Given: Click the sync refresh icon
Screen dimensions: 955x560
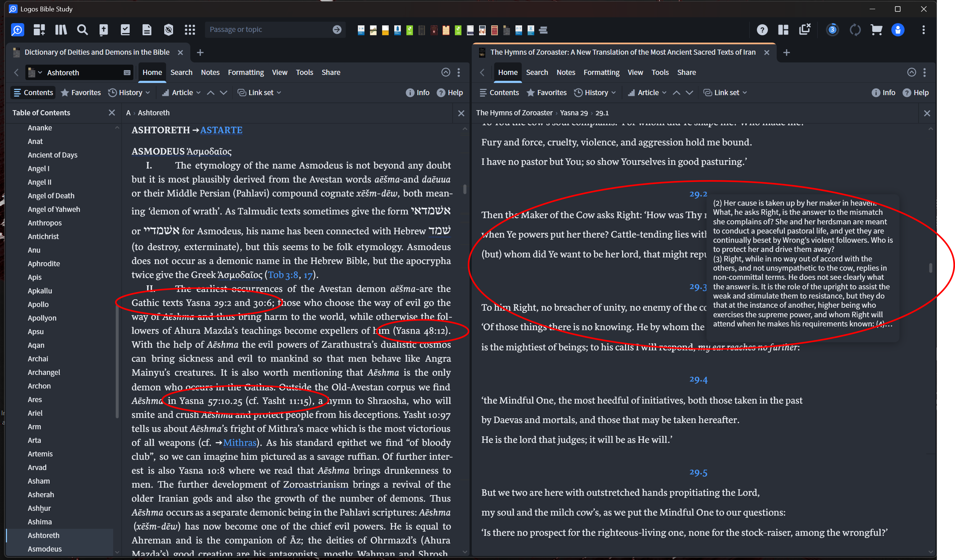Looking at the screenshot, I should (x=855, y=30).
